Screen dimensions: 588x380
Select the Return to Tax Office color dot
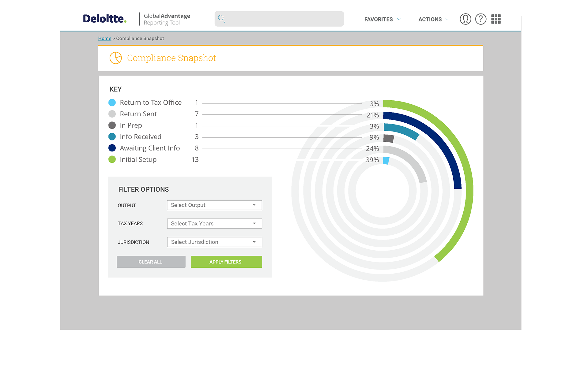112,102
